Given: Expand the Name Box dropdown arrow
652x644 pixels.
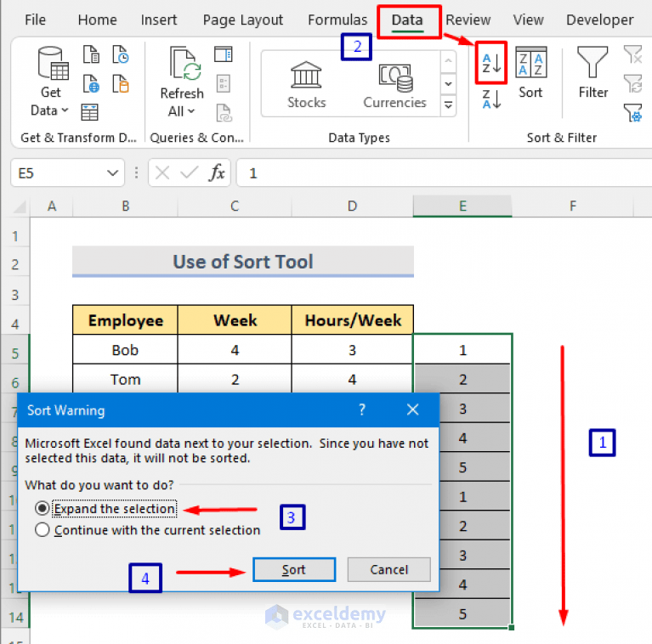Looking at the screenshot, I should click(112, 172).
